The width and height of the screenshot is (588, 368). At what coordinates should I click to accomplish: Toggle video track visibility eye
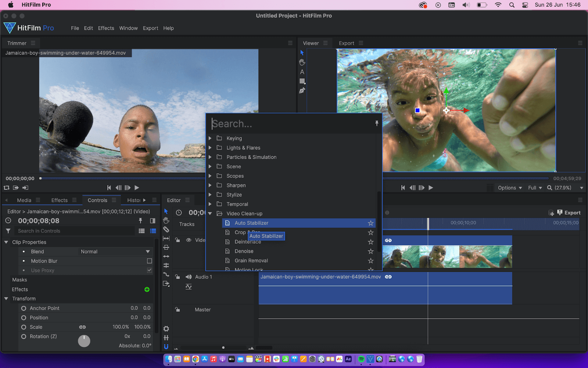click(189, 240)
